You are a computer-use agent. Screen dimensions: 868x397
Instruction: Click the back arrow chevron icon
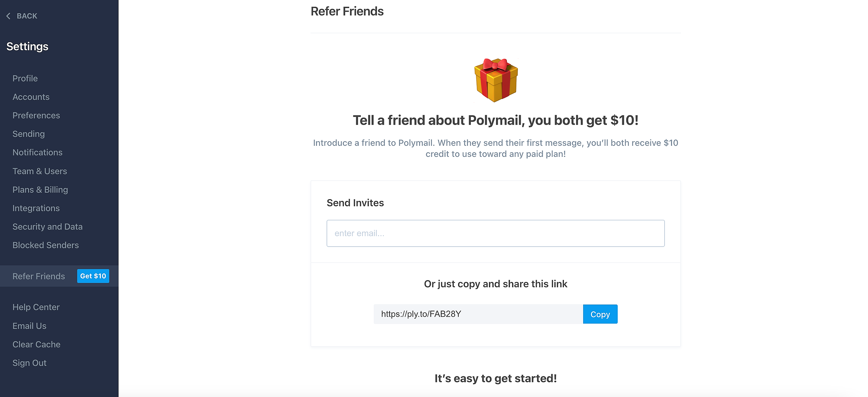coord(8,16)
